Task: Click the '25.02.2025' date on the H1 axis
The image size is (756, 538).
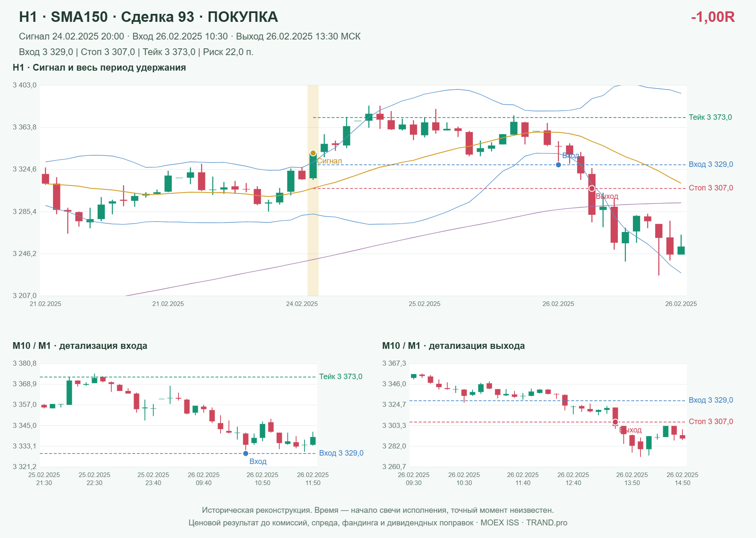Action: (x=425, y=304)
